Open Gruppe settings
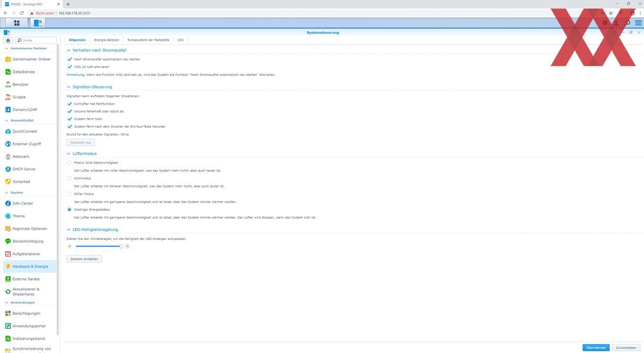 click(x=29, y=97)
